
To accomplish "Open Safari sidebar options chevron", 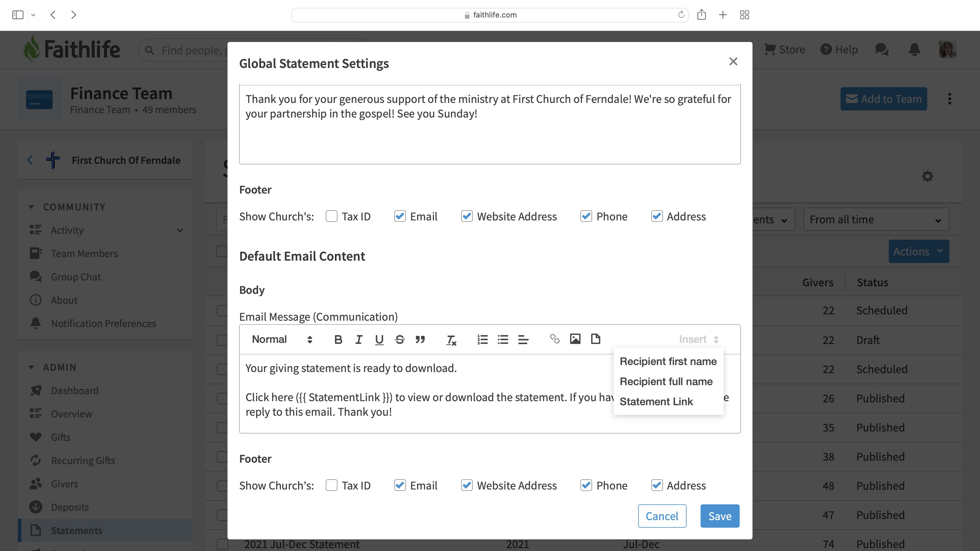I will (33, 15).
